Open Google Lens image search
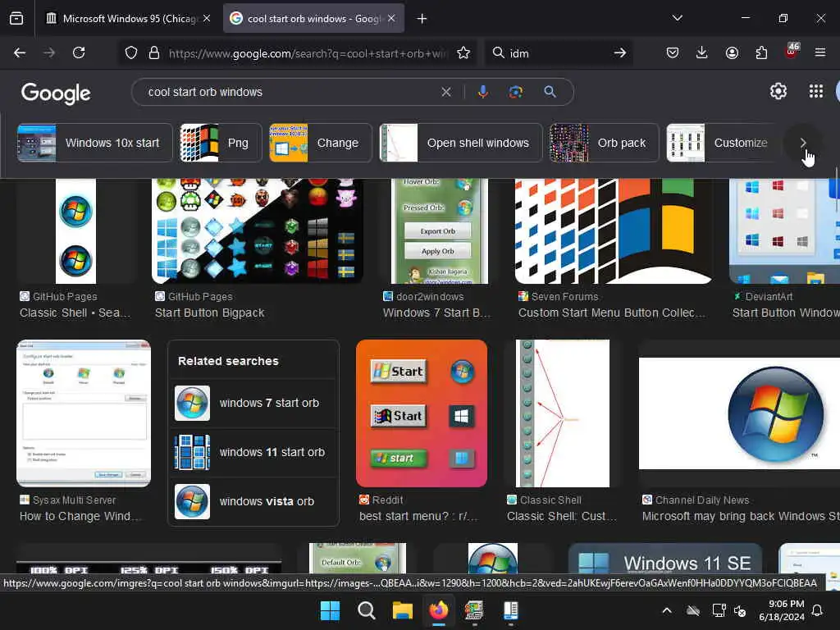 515,92
